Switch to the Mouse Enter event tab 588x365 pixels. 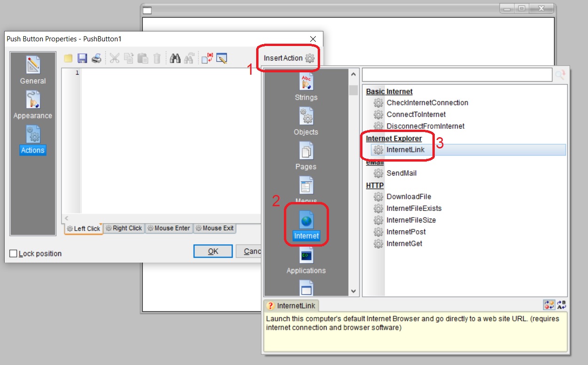pos(168,228)
